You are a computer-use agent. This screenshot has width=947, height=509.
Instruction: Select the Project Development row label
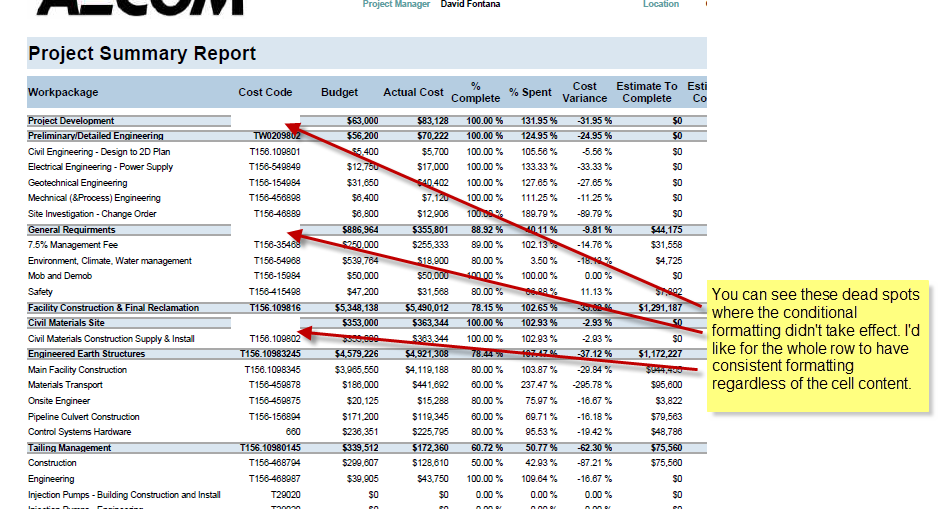pos(71,121)
